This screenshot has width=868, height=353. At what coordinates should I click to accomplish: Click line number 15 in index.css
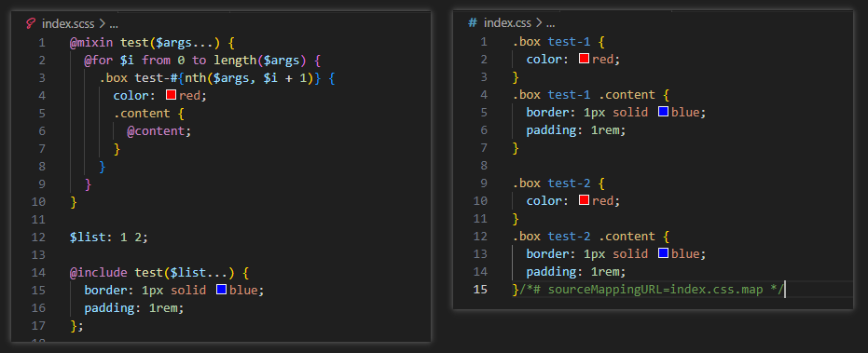pyautogui.click(x=481, y=289)
